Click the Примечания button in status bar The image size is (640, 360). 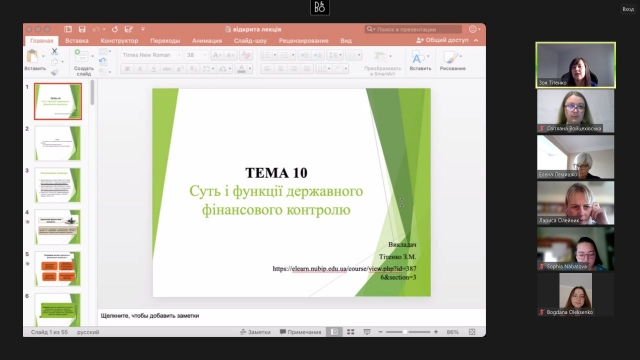tap(300, 332)
